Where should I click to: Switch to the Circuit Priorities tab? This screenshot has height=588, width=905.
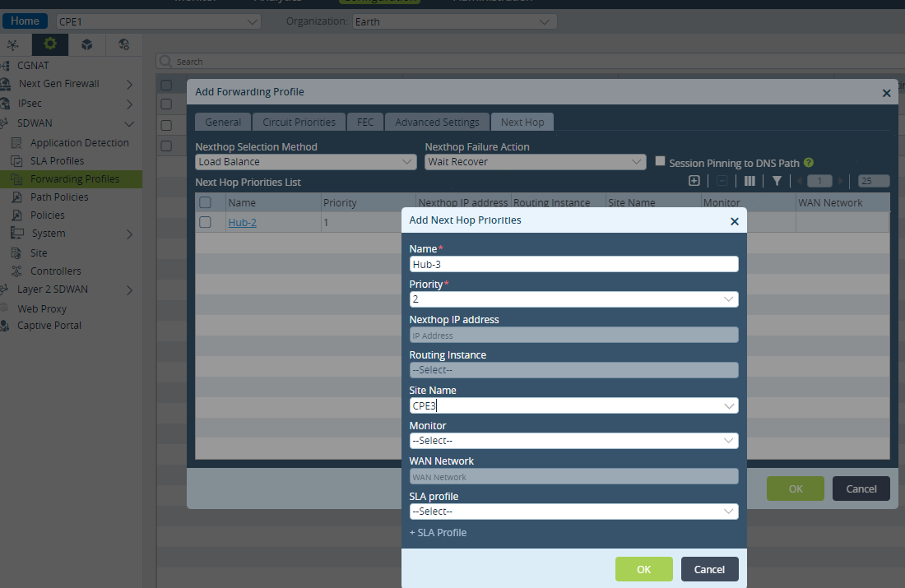[299, 122]
